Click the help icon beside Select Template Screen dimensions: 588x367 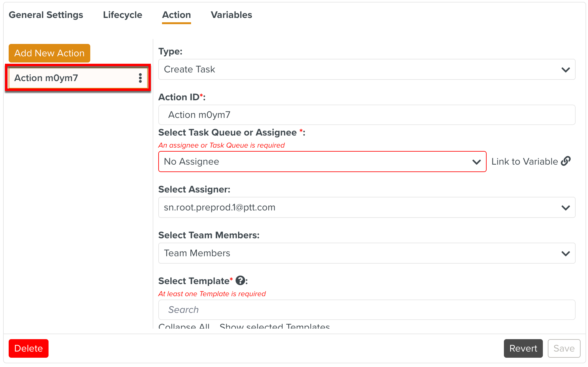coord(240,281)
